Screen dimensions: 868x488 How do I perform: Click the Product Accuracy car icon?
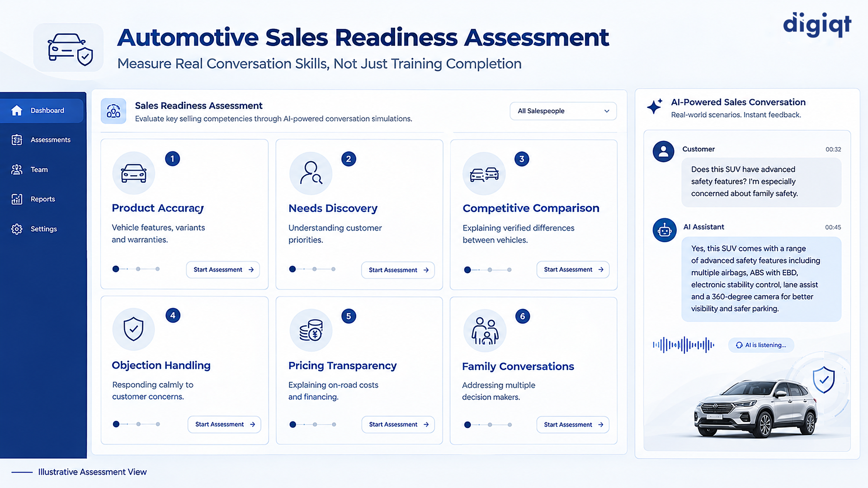click(134, 173)
